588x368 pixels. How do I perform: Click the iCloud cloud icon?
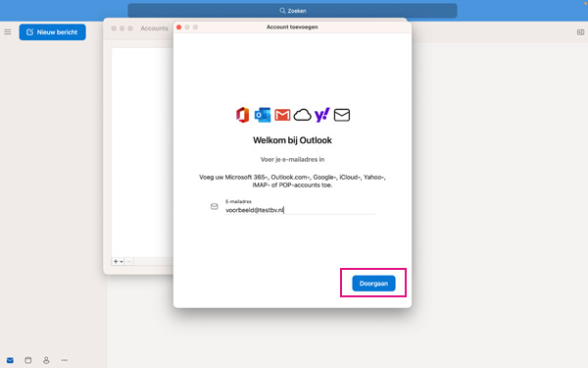coord(302,115)
